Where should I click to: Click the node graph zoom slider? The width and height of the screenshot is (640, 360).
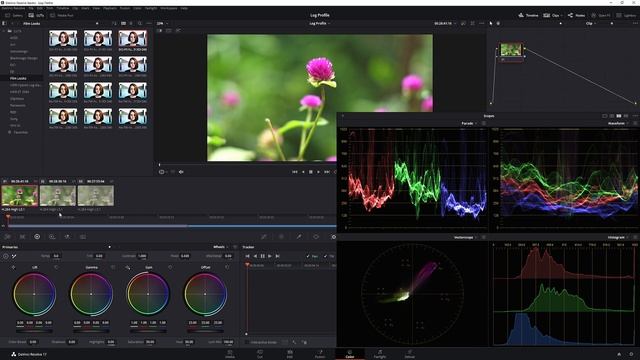click(x=560, y=24)
